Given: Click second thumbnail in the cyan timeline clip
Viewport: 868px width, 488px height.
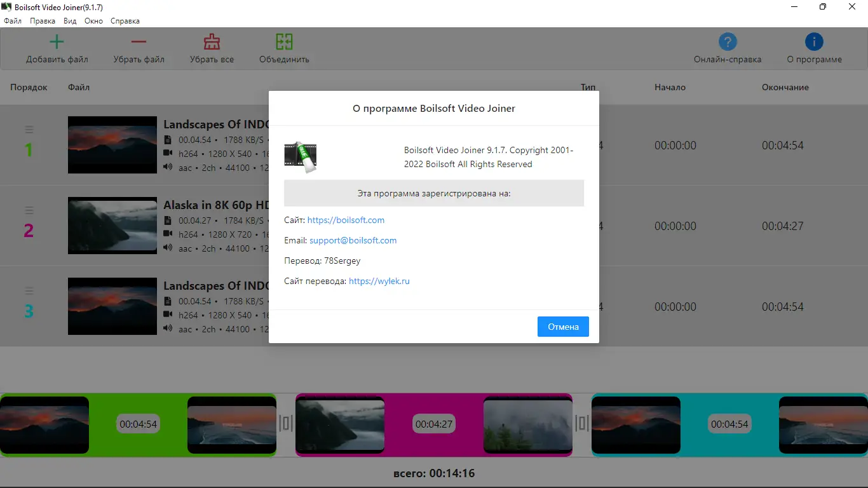Looking at the screenshot, I should (824, 425).
